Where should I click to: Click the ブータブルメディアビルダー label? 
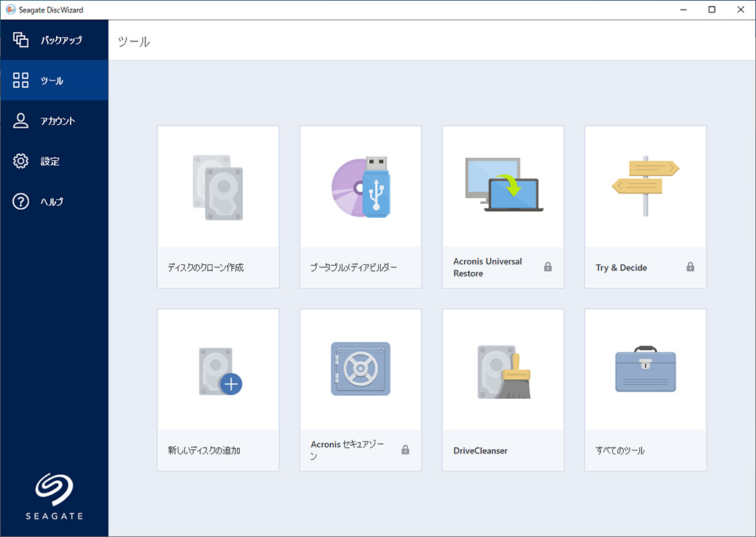354,267
